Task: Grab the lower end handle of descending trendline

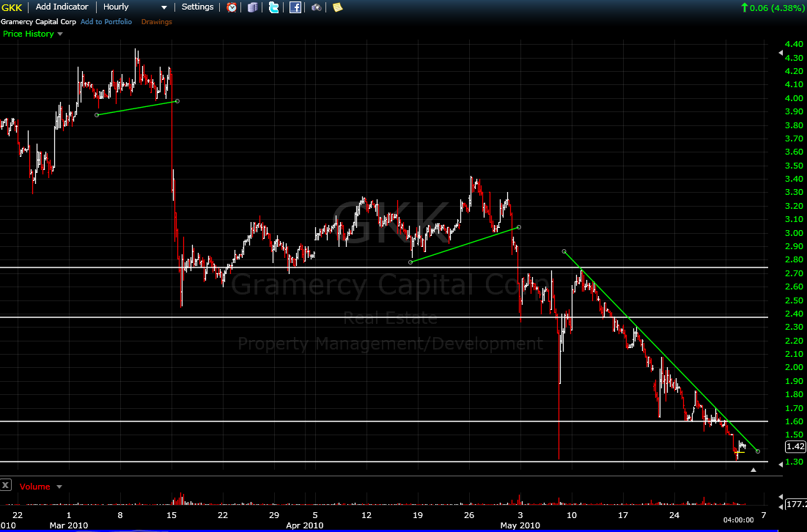Action: tap(758, 451)
